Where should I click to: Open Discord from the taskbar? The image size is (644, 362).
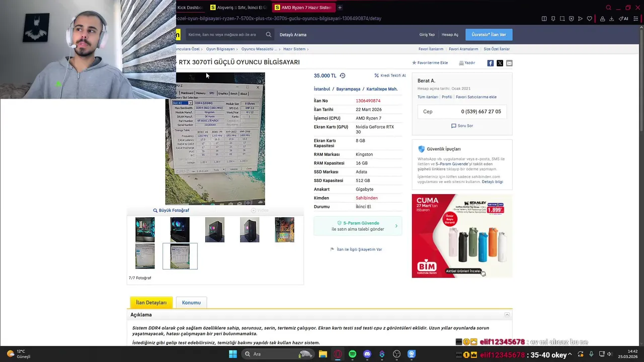(x=367, y=354)
